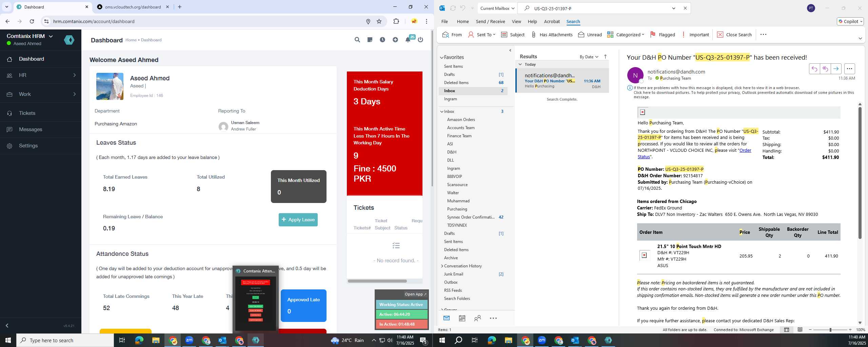Switch to Reading view in Outlook status bar
The image size is (868, 347).
800,329
